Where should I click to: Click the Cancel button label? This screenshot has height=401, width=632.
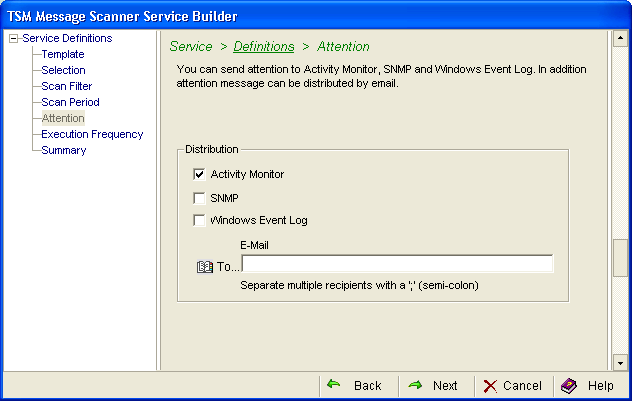(522, 386)
